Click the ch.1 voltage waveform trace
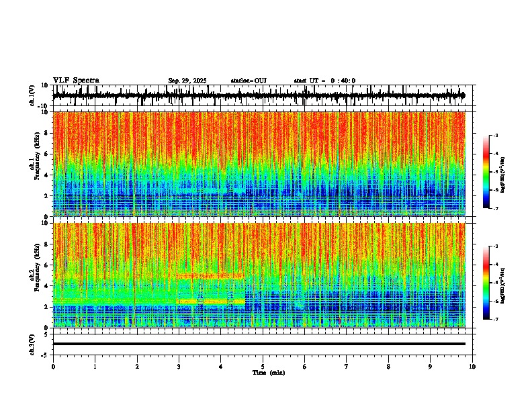Screen dimensions: 532x411 tap(259, 96)
